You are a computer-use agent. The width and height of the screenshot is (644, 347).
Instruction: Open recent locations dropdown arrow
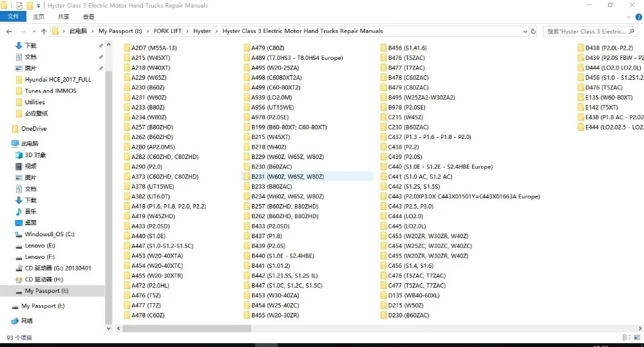click(33, 31)
